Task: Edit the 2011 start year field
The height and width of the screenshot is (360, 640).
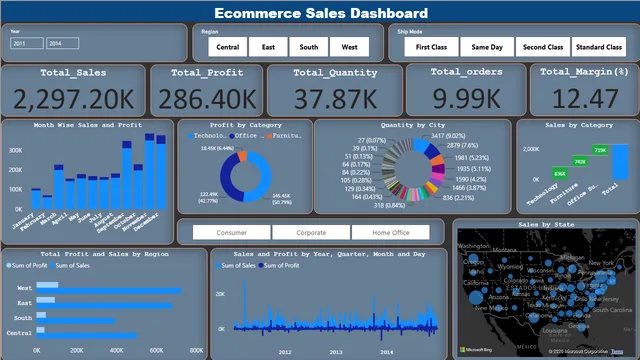Action: (x=27, y=43)
